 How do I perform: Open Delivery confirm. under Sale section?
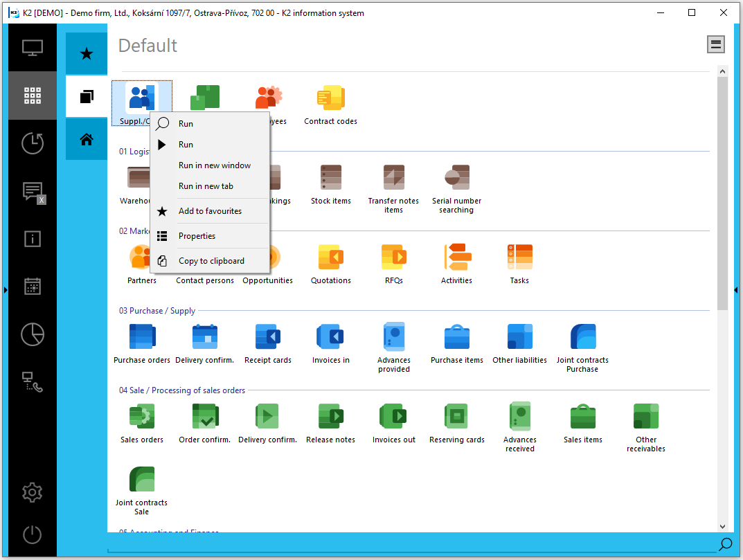[268, 423]
